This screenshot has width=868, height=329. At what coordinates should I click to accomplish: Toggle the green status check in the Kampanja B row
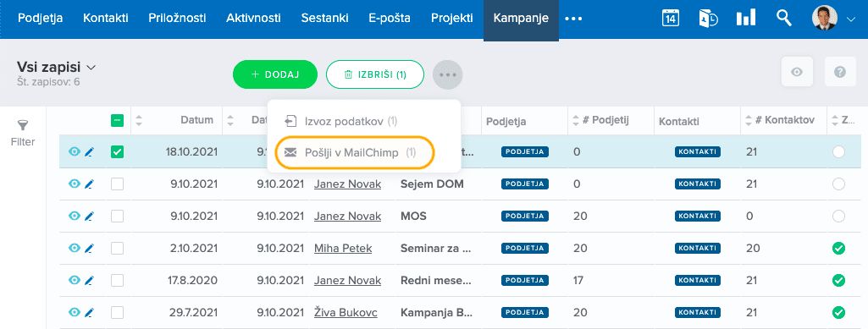[838, 313]
